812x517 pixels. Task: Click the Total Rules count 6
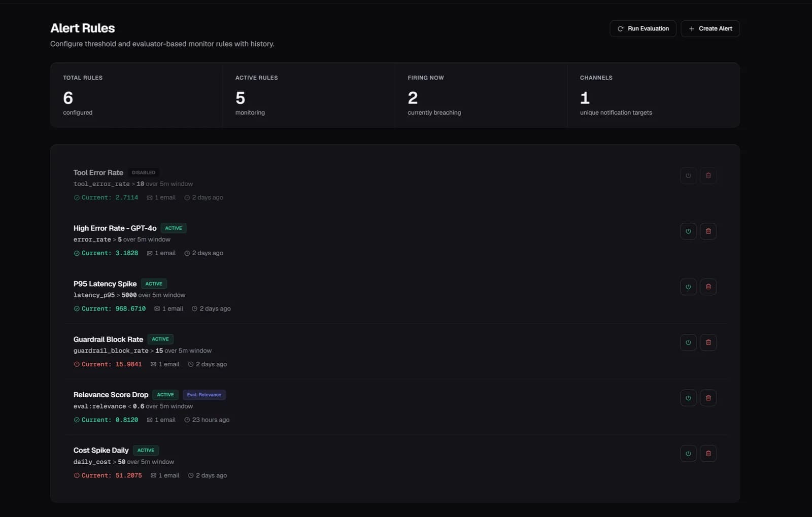point(68,97)
